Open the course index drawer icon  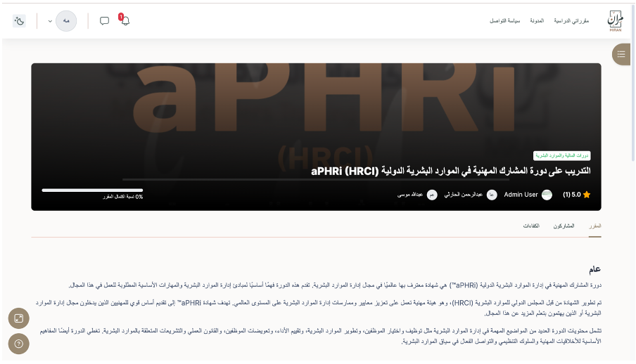621,53
